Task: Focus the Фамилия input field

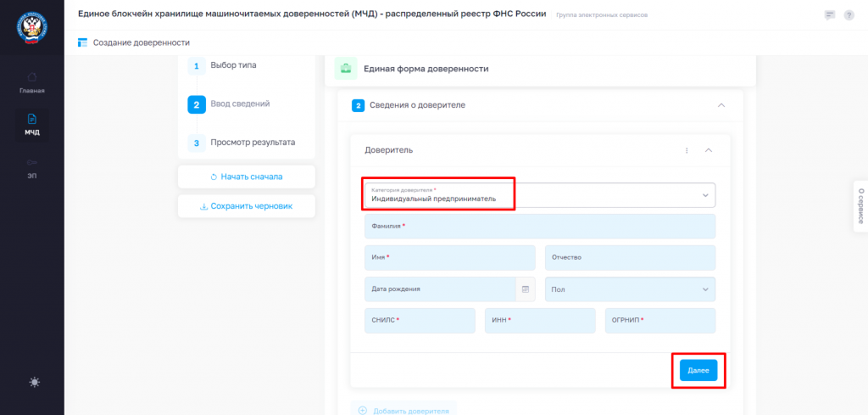Action: pyautogui.click(x=540, y=227)
